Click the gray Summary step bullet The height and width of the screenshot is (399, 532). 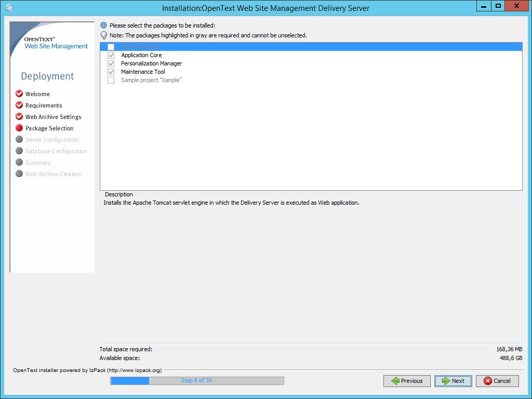click(19, 163)
